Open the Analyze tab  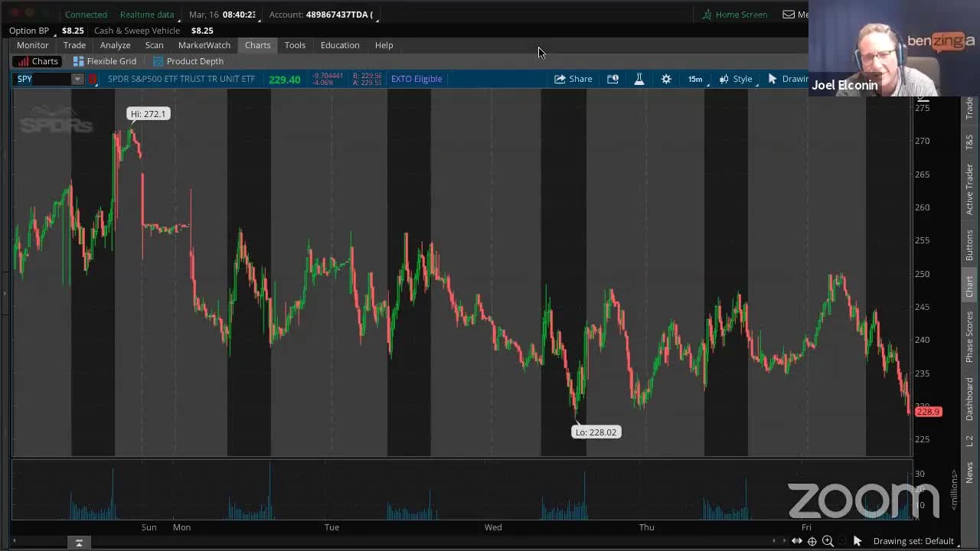(x=115, y=45)
